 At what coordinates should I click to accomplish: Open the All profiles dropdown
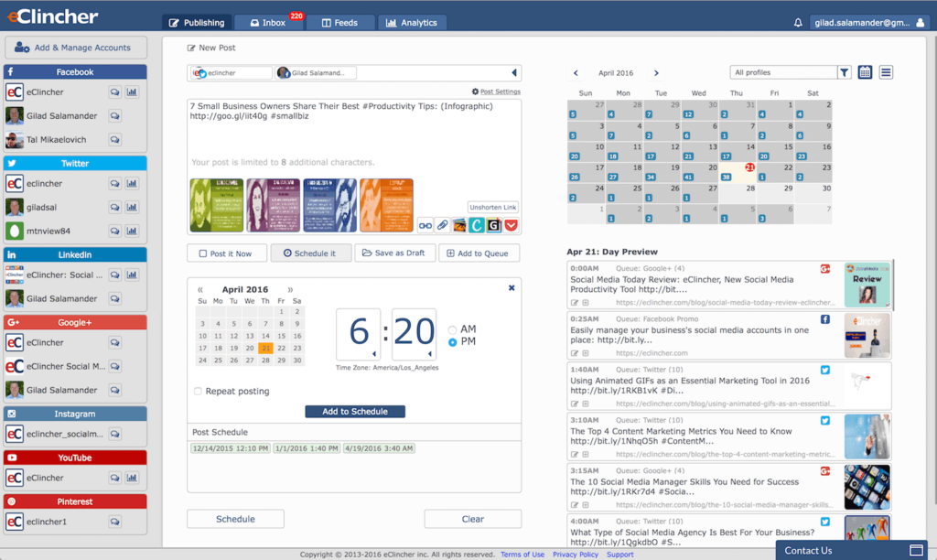[x=784, y=72]
